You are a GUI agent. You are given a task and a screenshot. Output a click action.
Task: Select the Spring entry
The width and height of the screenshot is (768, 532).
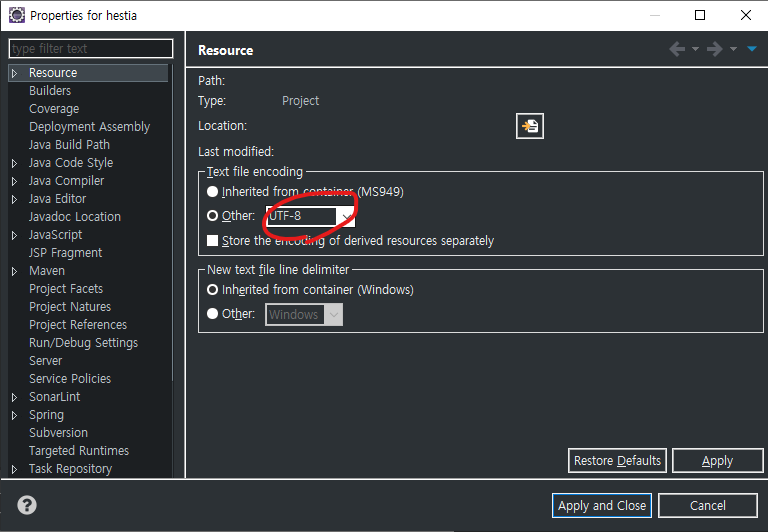(46, 414)
